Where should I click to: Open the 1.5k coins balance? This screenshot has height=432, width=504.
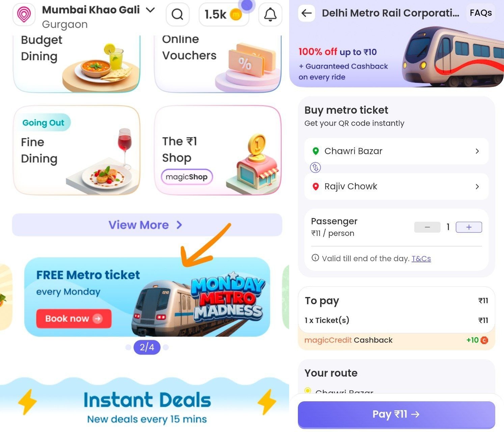(224, 15)
